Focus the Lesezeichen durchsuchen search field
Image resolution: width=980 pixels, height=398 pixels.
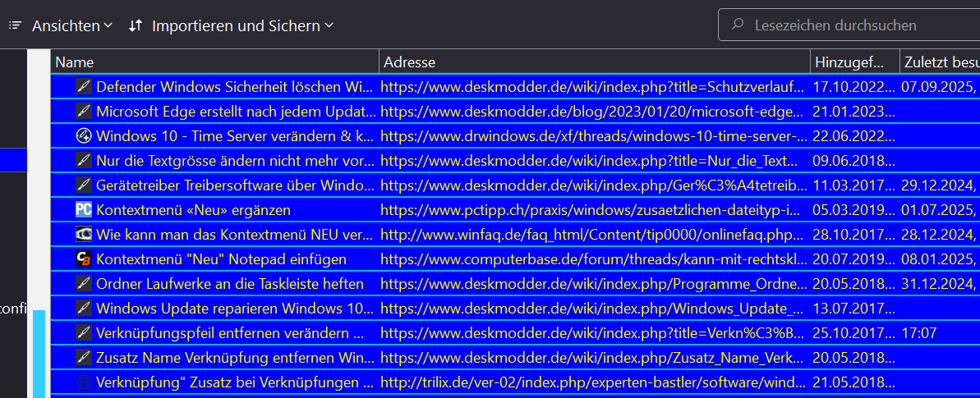pyautogui.click(x=849, y=25)
